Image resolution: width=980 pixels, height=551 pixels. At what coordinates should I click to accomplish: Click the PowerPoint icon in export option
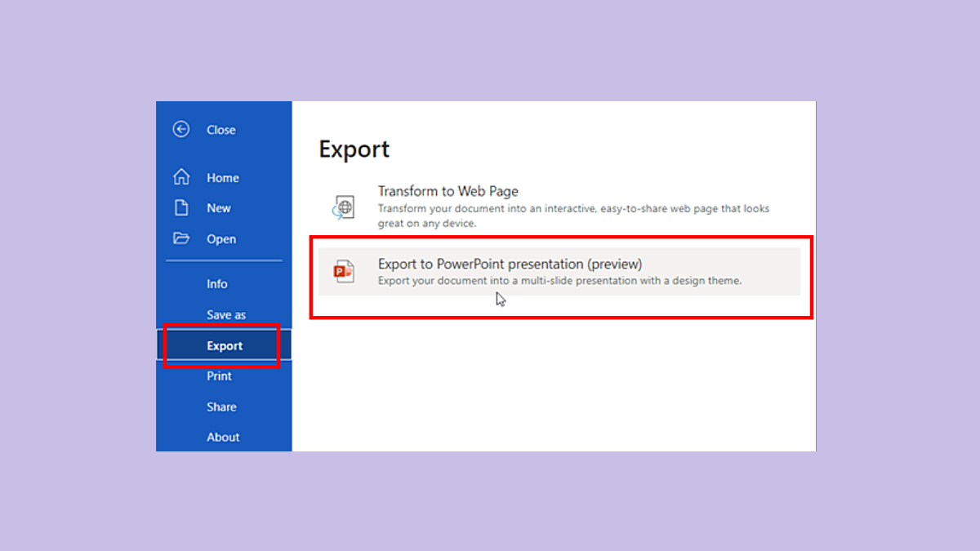[344, 271]
